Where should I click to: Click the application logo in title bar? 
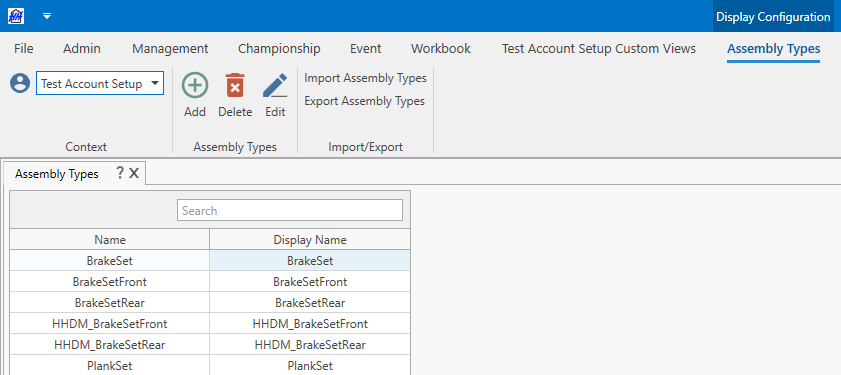click(16, 16)
